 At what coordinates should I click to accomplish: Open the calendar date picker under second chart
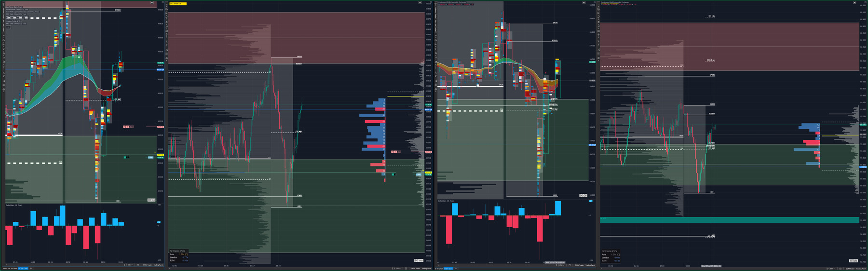pos(406,269)
